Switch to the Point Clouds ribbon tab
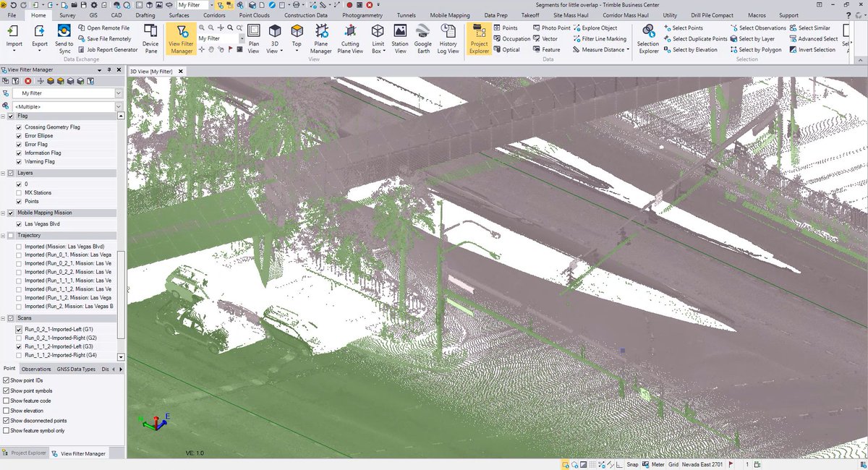Screen dimensions: 868x470 pyautogui.click(x=255, y=14)
